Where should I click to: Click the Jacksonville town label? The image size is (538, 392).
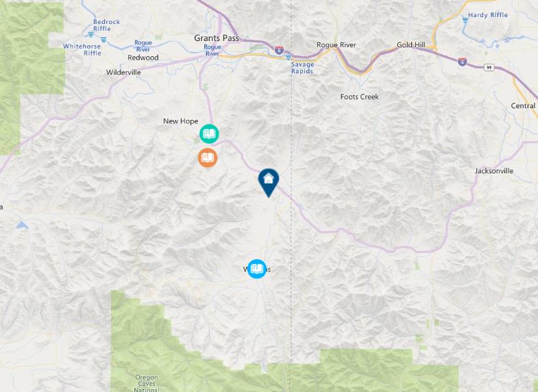point(494,171)
